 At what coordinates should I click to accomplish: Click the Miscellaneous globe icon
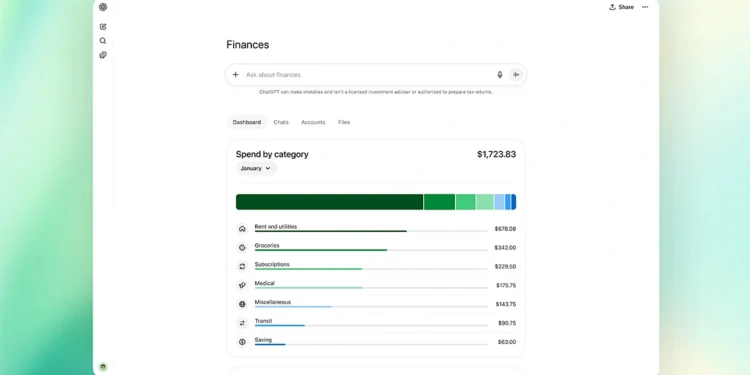tap(242, 304)
